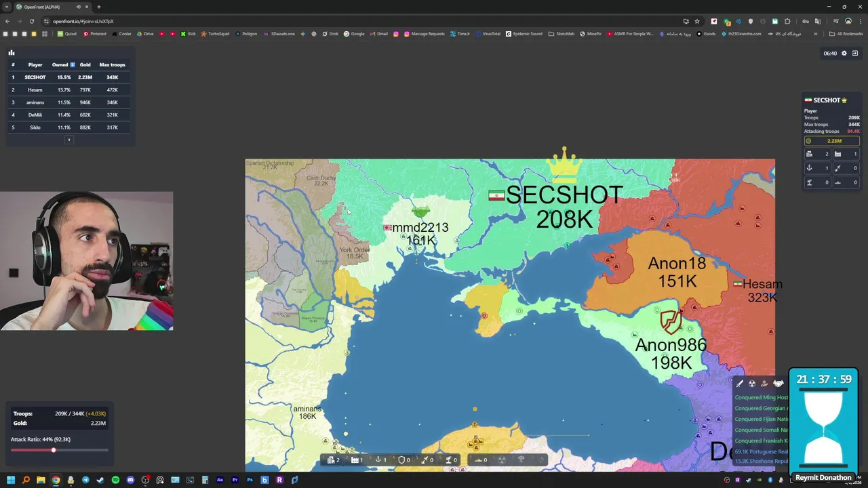Open VirusTotal bookmark
This screenshot has width=868, height=488.
(488, 34)
